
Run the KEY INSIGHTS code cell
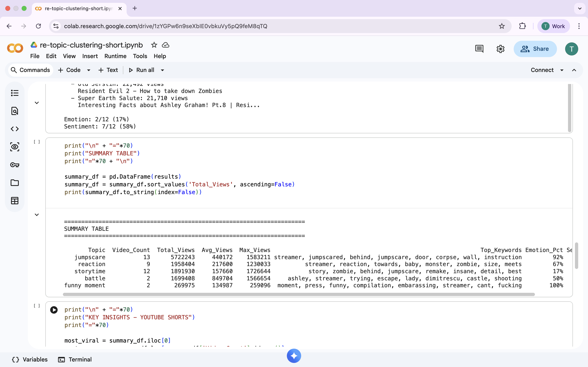click(54, 310)
